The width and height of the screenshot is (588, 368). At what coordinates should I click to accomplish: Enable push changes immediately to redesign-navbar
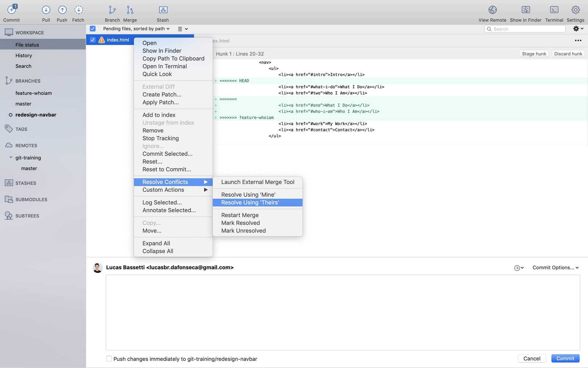(109, 358)
